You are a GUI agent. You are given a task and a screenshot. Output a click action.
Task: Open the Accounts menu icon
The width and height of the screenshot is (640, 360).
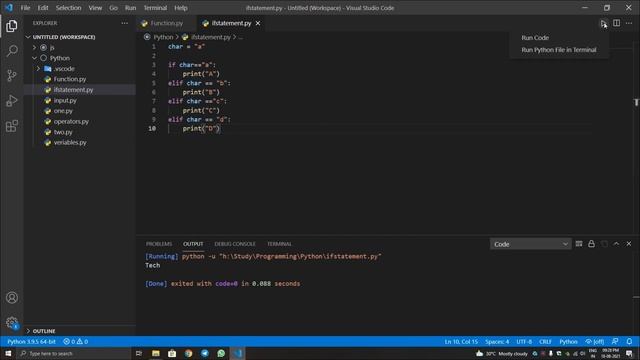click(x=12, y=298)
